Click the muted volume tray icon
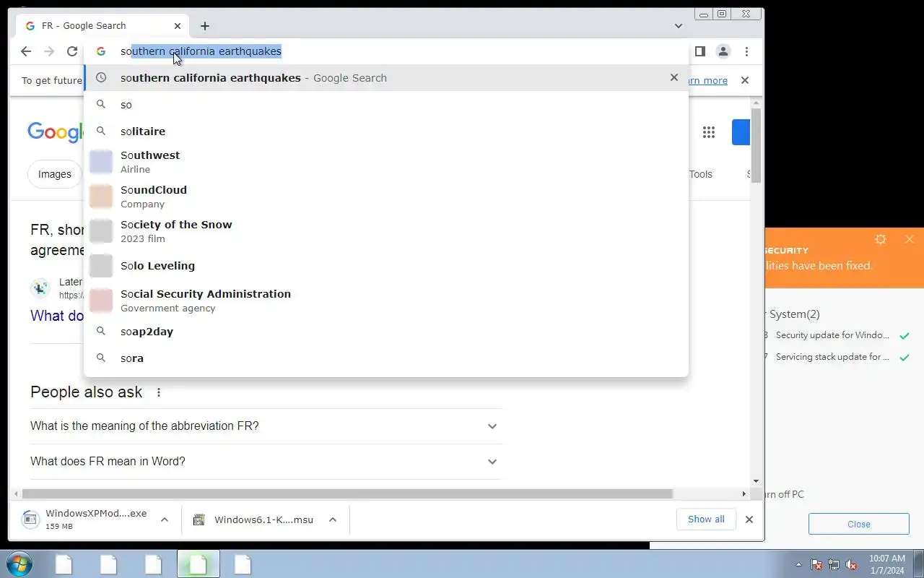 tap(851, 565)
